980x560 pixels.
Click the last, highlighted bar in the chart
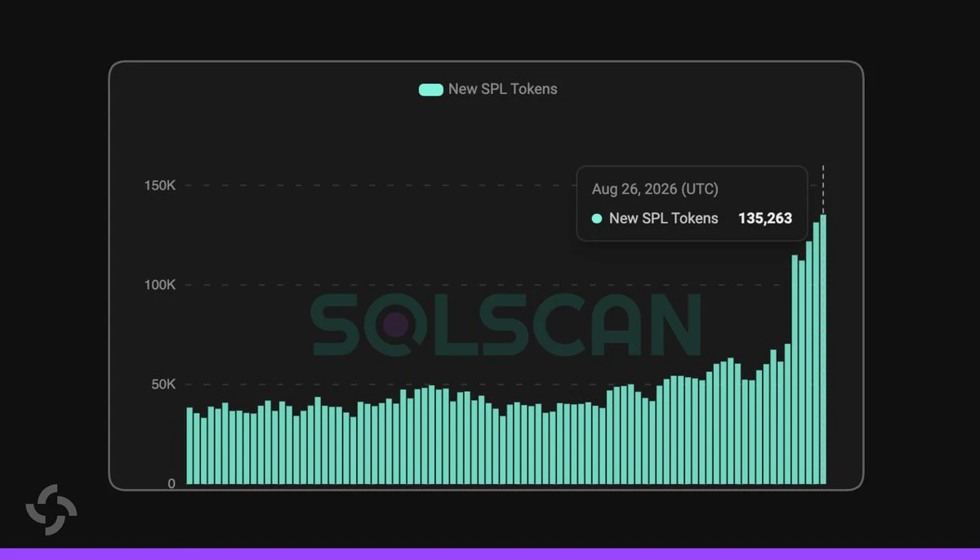click(x=823, y=349)
